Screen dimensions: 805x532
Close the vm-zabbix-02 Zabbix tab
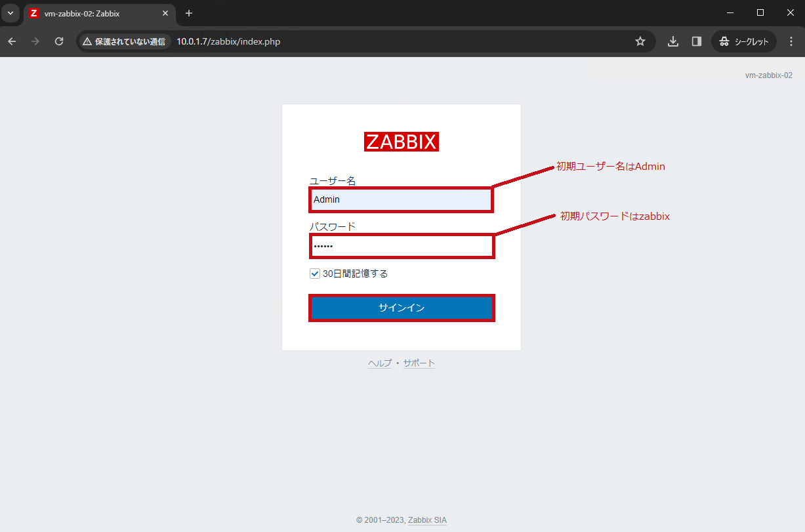click(165, 13)
